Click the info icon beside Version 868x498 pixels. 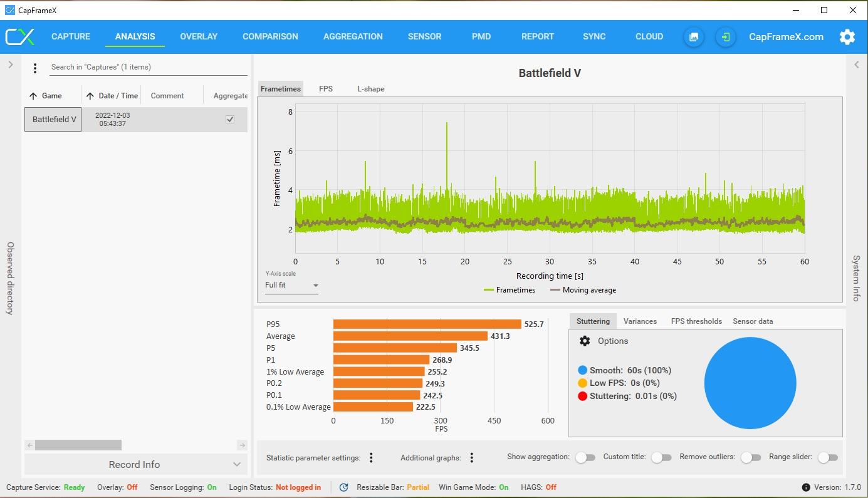coord(806,487)
